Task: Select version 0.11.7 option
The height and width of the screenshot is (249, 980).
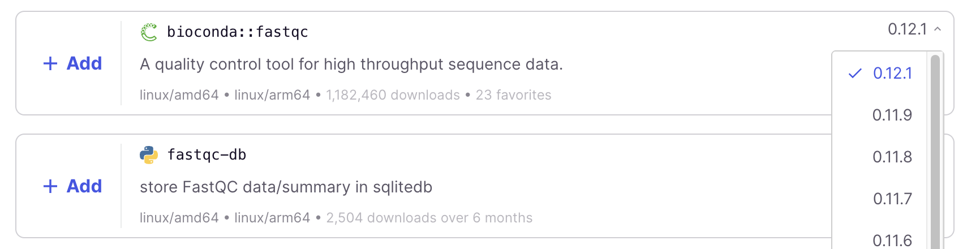Action: click(892, 199)
